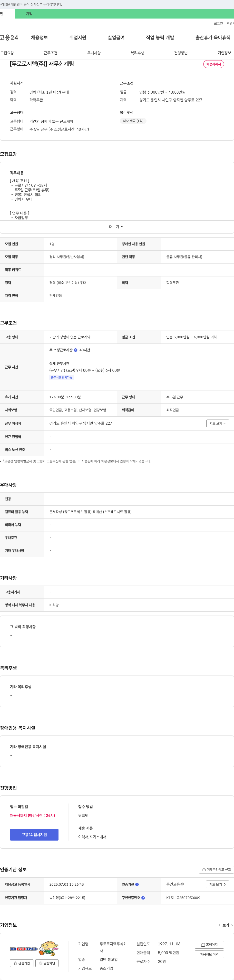This screenshot has width=234, height=980.
Task: Jump to 근무조건 section tab
Action: click(x=50, y=53)
